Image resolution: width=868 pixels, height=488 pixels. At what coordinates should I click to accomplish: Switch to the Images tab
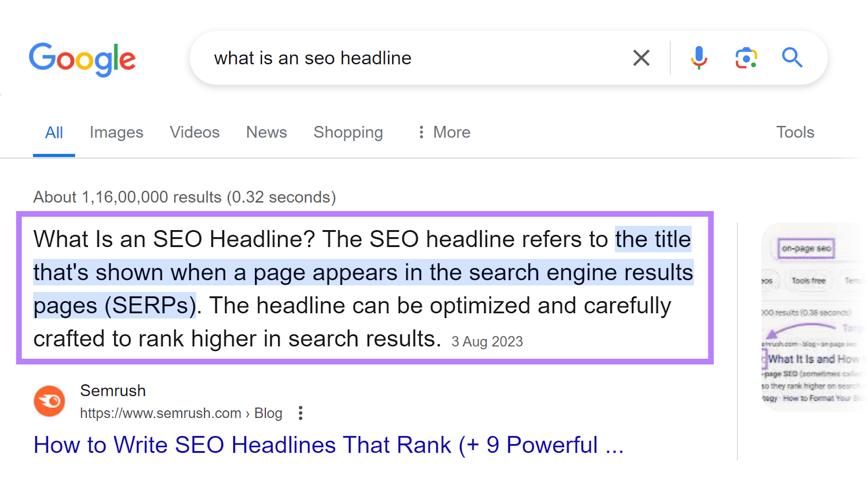pos(116,132)
